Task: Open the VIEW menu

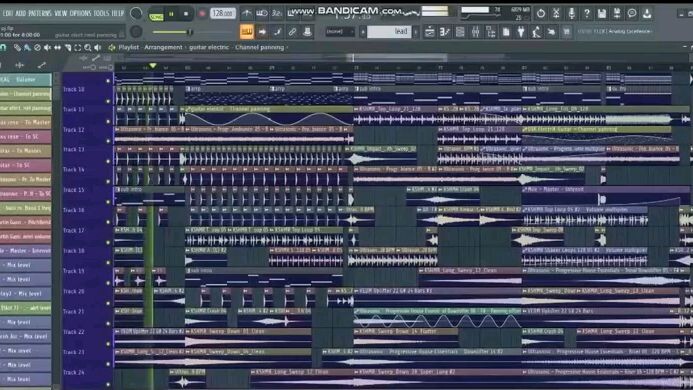Action: point(61,14)
